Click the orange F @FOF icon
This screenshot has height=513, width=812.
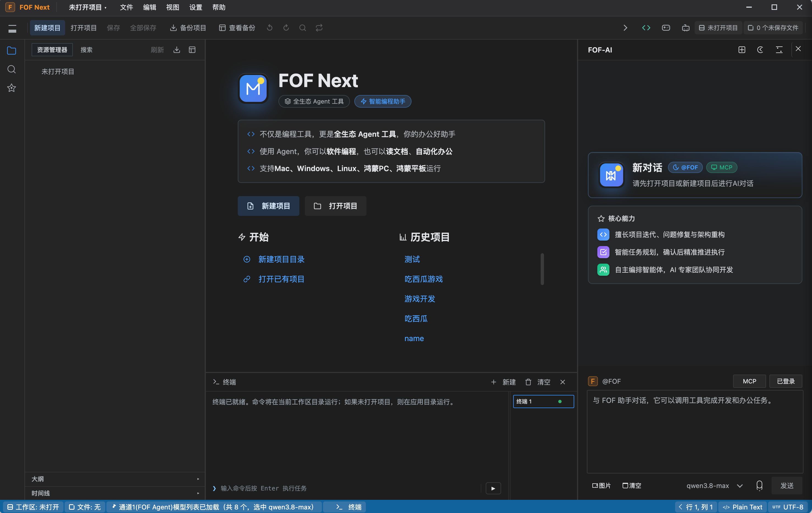(593, 381)
